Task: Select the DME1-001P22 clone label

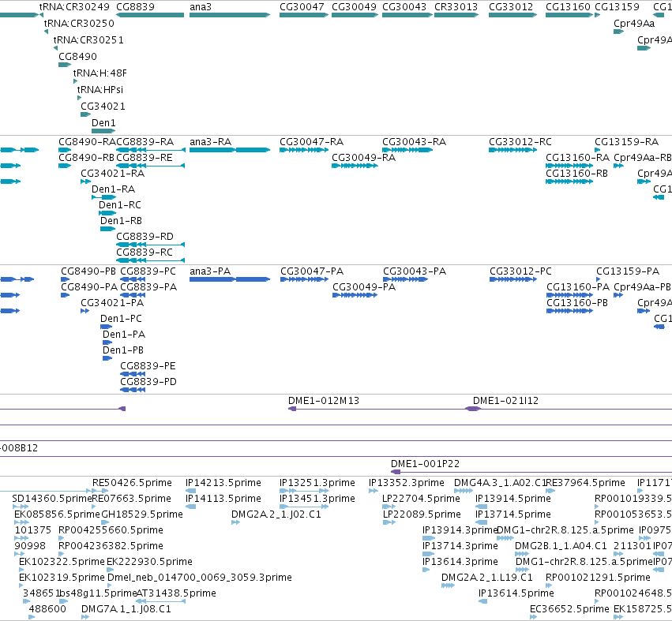Action: pos(425,464)
